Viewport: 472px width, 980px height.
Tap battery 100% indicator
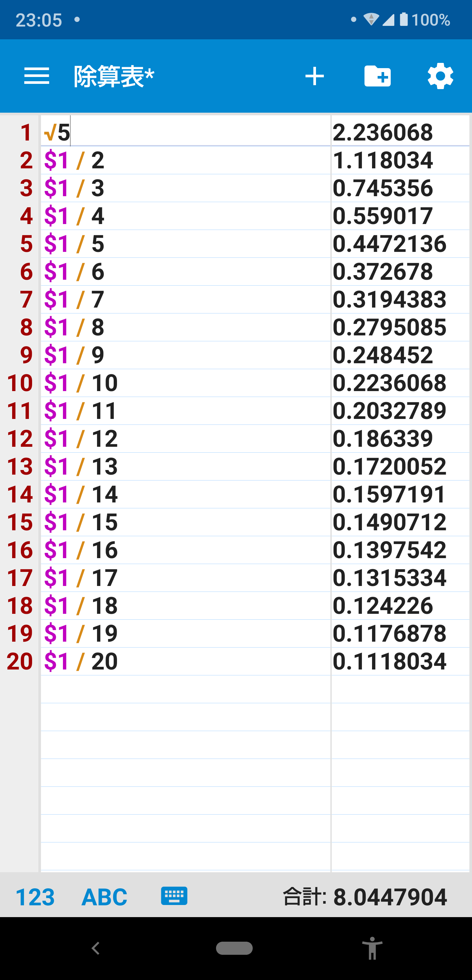(x=425, y=20)
